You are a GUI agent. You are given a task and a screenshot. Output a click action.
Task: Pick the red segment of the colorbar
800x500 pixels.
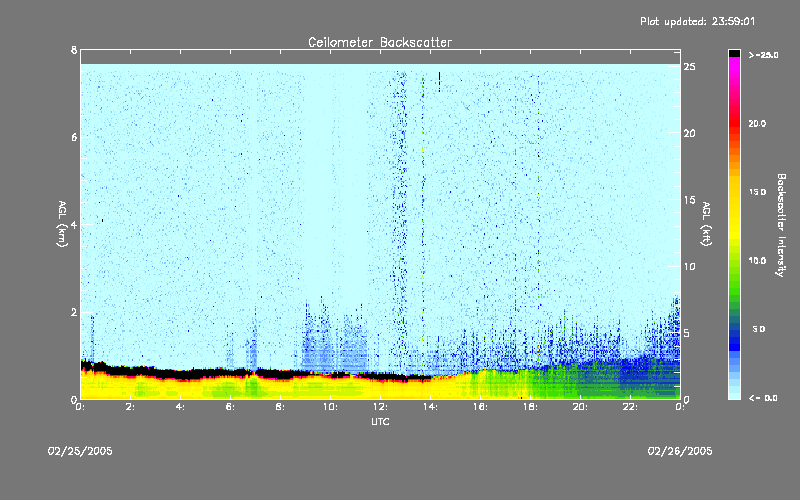pyautogui.click(x=734, y=122)
